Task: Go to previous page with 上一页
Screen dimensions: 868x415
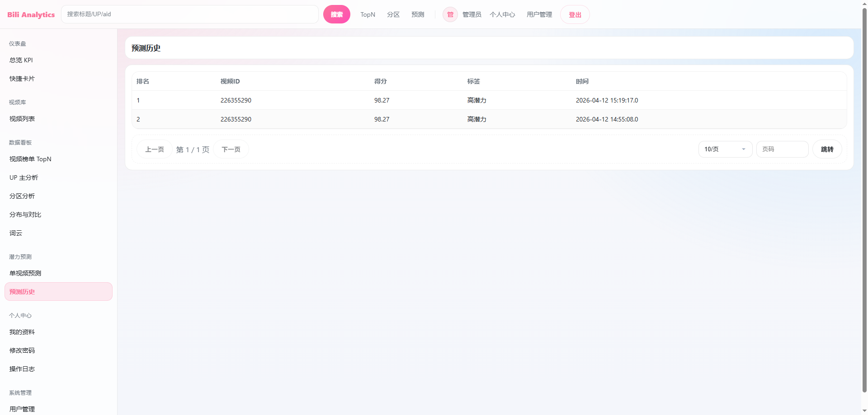Action: [x=154, y=149]
